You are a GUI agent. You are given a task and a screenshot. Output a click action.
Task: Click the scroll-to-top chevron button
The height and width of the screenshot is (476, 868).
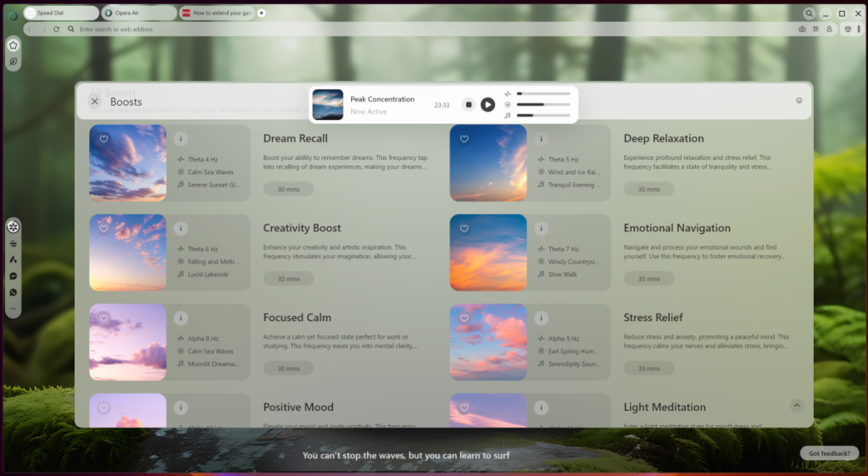(x=797, y=405)
